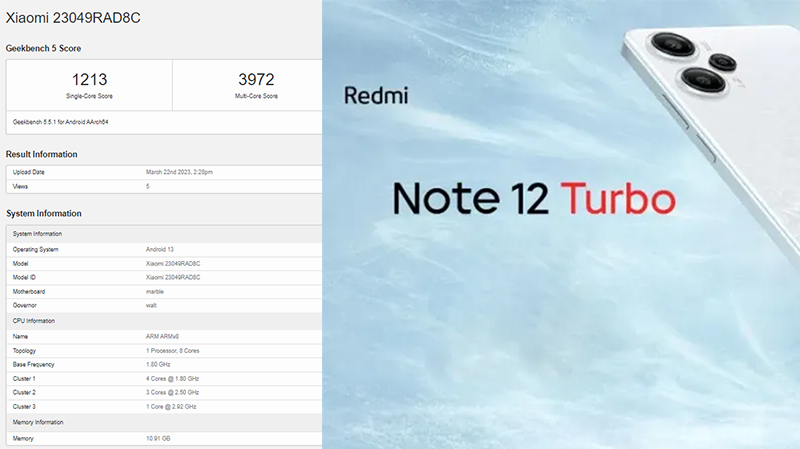Click the Governor label
Viewport: 800px width, 449px height.
coord(24,305)
